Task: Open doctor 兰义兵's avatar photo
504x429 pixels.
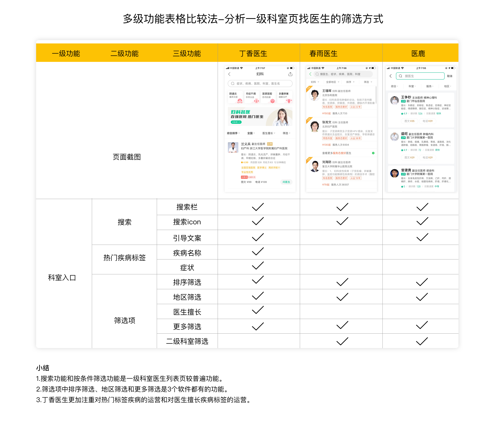Action: click(233, 147)
